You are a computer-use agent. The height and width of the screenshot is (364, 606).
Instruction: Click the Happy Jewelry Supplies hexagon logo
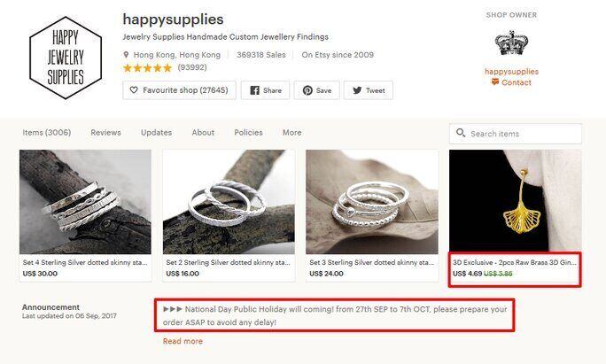click(x=66, y=58)
